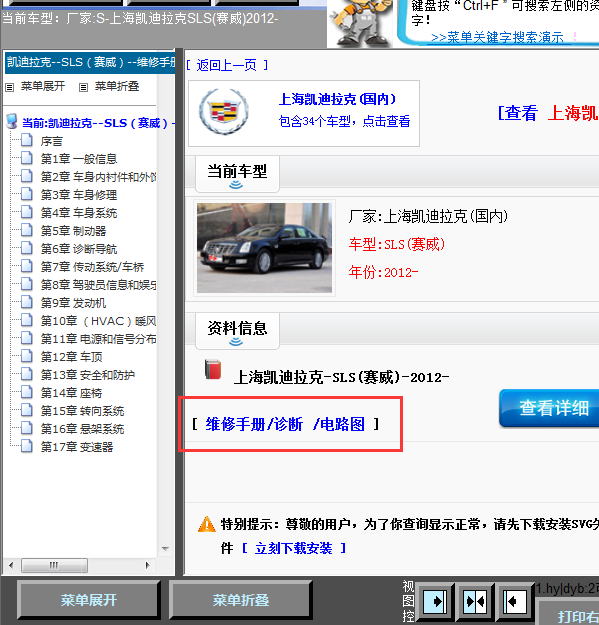The height and width of the screenshot is (625, 599).
Task: Open 第7章 传动系统/车桥 chapter
Action: point(92,267)
